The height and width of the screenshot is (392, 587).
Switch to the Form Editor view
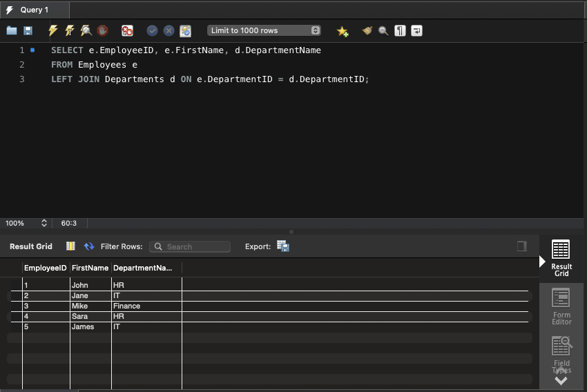click(561, 306)
